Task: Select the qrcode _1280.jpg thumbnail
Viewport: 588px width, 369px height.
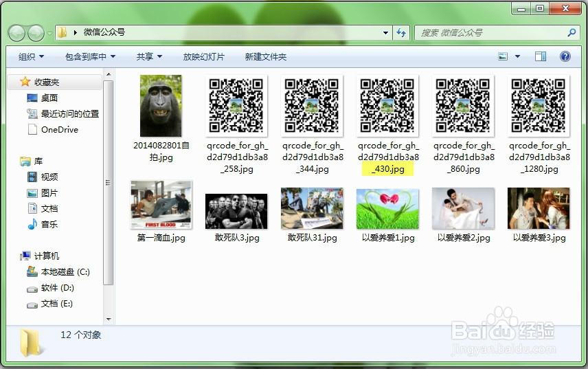Action: [x=539, y=106]
